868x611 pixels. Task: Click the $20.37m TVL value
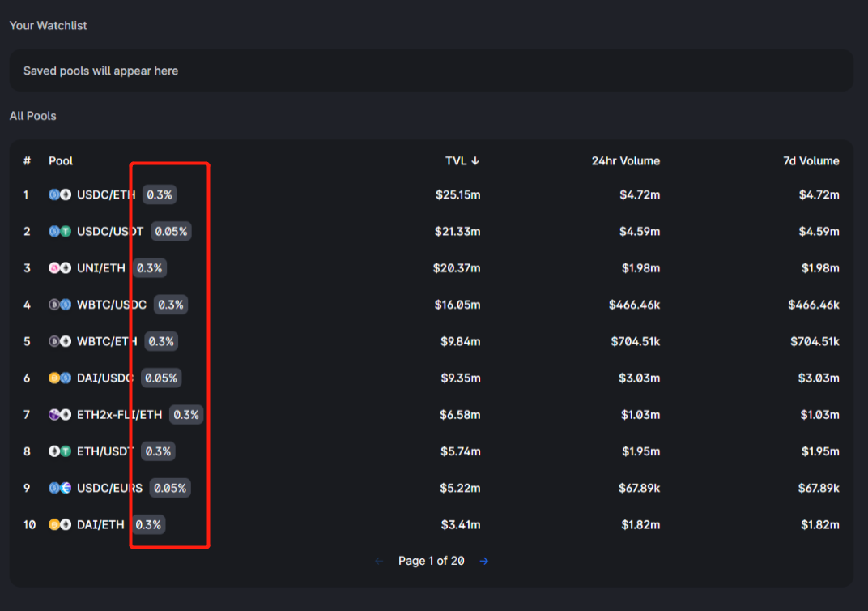457,268
